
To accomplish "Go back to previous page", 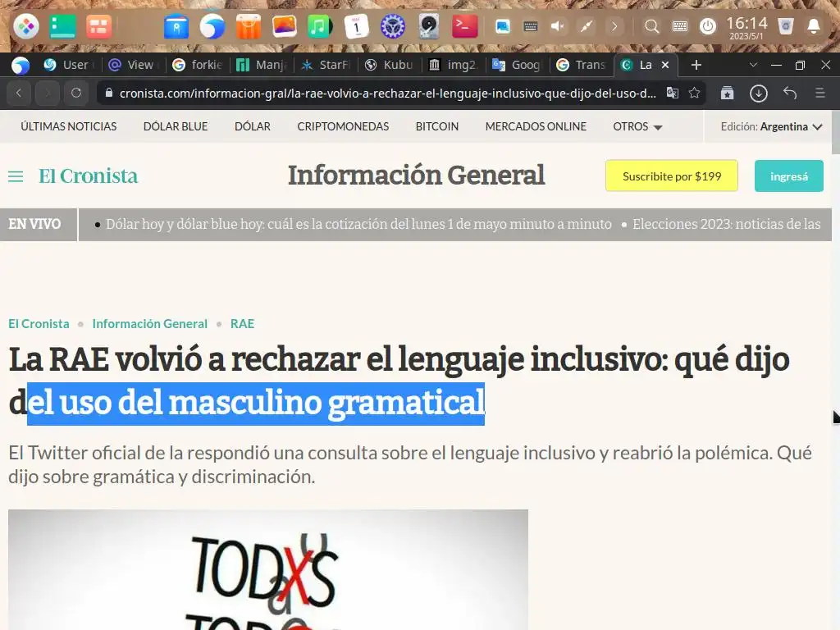I will click(x=19, y=93).
